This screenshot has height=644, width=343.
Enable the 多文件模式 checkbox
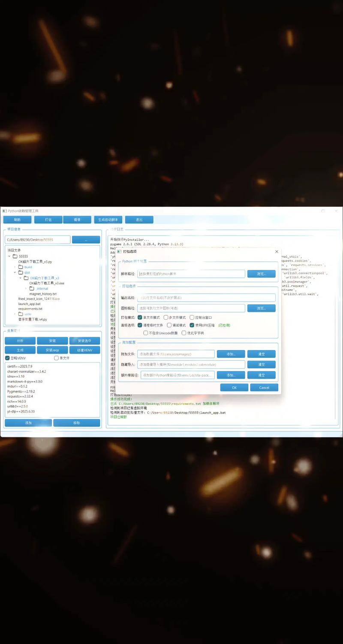point(166,317)
